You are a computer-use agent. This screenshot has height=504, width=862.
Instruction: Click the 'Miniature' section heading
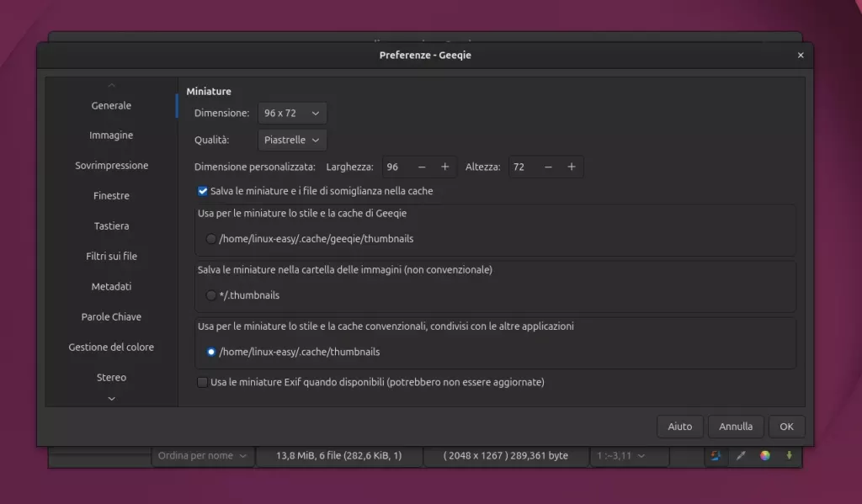pos(209,91)
